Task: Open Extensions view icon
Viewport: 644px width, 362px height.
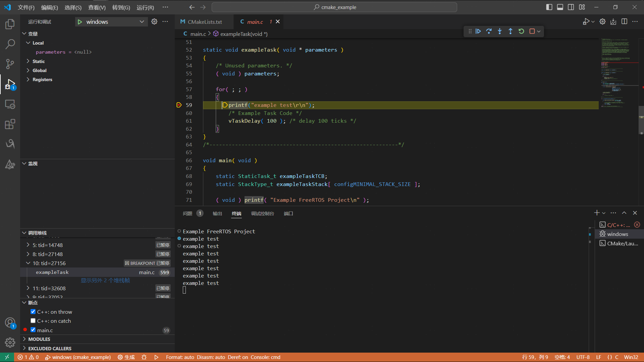Action: 10,124
